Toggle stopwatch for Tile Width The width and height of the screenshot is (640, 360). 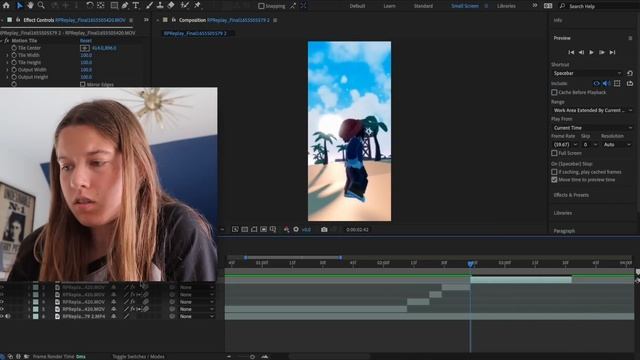pos(14,55)
